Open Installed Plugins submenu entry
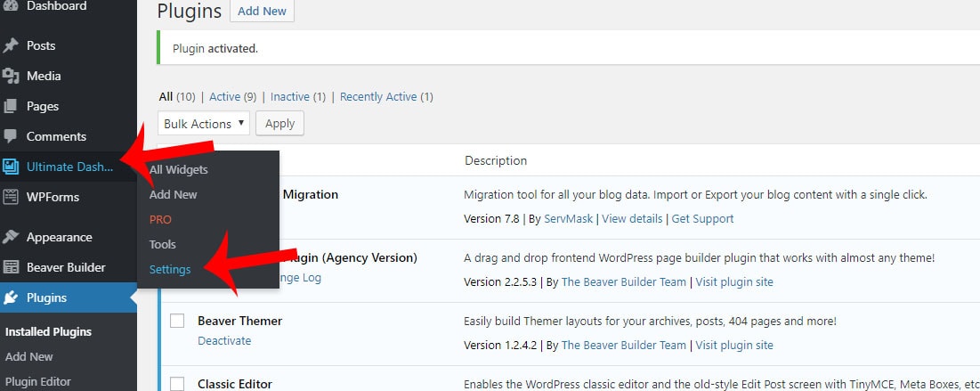 [x=49, y=331]
